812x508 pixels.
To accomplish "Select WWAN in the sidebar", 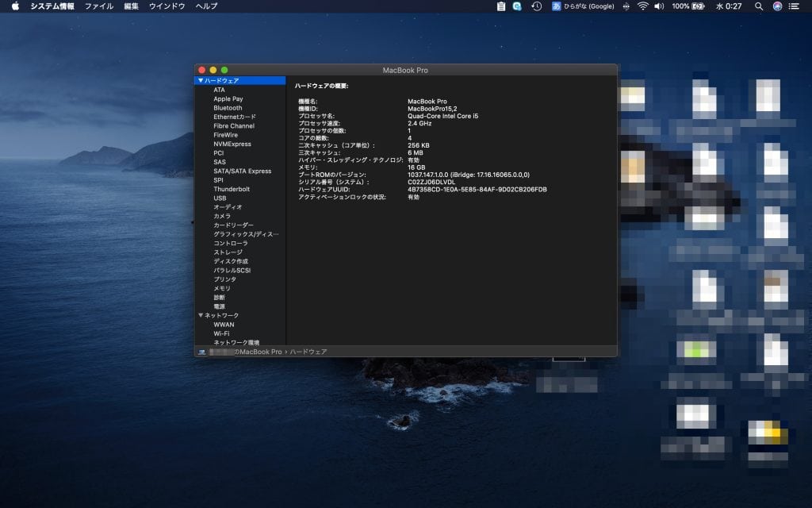I will (x=224, y=325).
